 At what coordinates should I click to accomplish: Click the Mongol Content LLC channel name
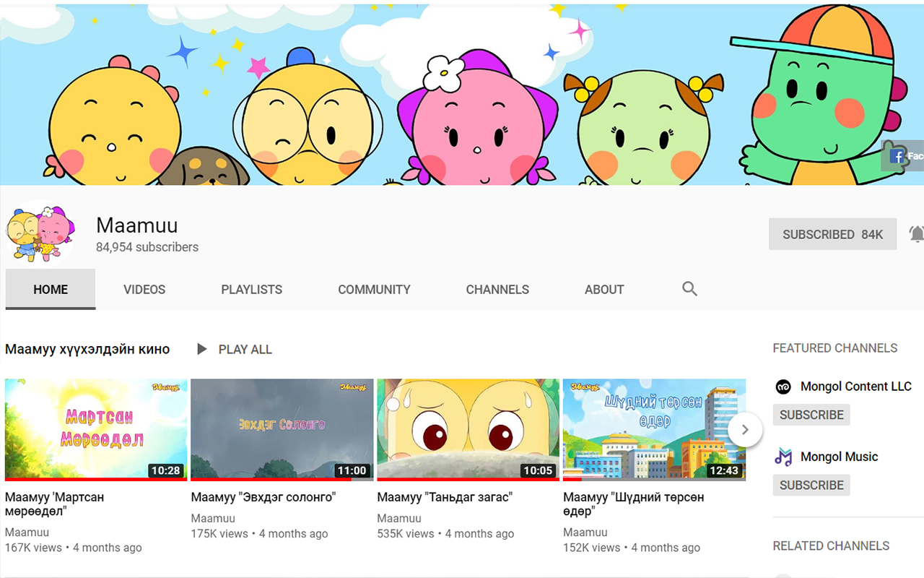click(856, 387)
